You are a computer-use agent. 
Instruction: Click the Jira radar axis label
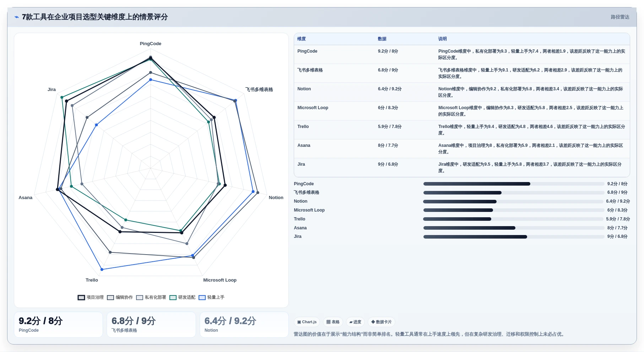point(52,90)
